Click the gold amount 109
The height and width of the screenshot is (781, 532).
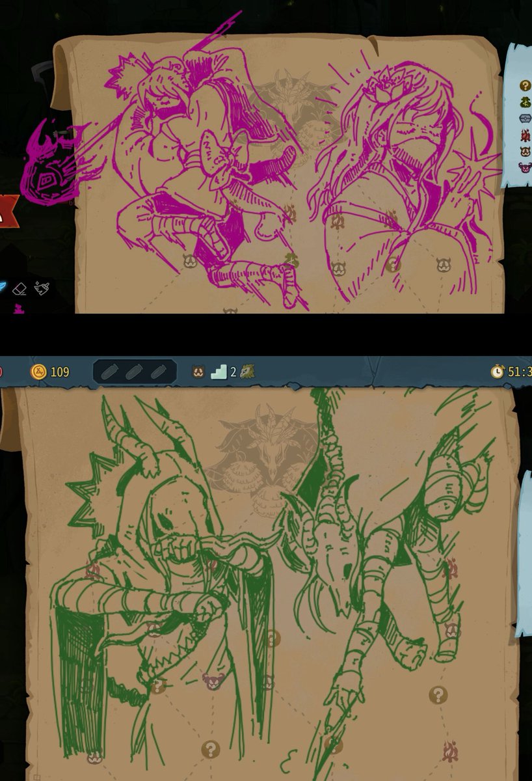60,372
